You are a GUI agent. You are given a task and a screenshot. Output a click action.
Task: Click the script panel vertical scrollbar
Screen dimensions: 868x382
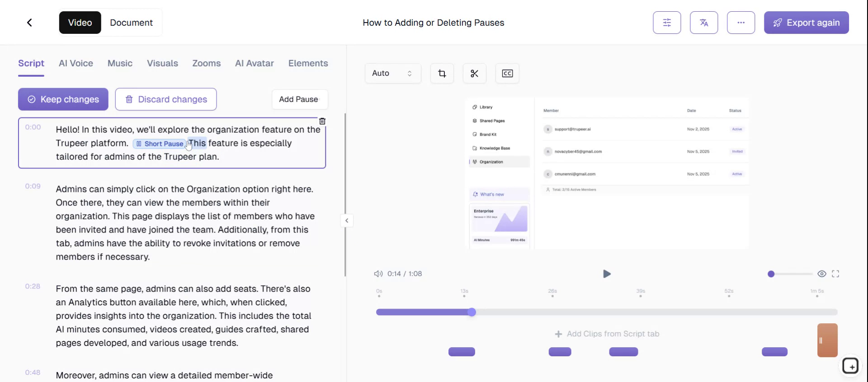pos(345,194)
